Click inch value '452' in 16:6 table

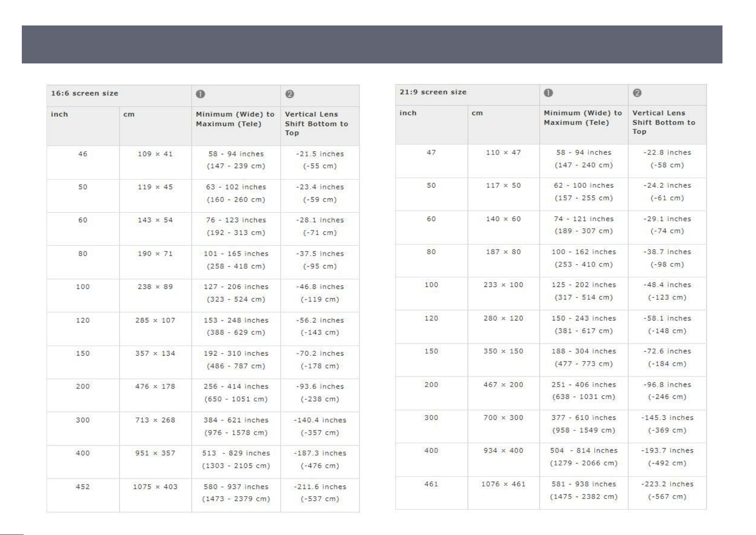click(83, 487)
